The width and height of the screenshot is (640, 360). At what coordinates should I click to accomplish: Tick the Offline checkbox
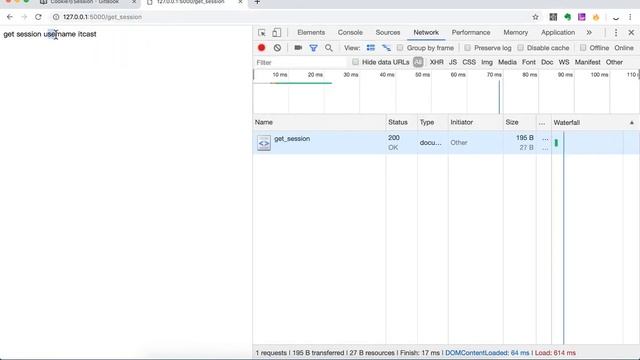pyautogui.click(x=583, y=48)
